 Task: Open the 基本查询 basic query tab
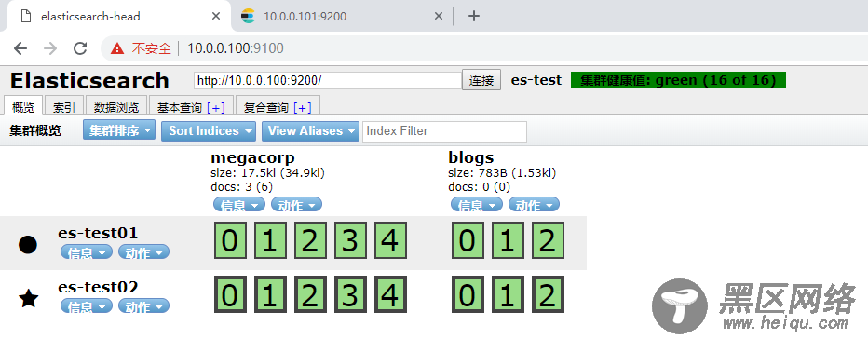click(191, 107)
